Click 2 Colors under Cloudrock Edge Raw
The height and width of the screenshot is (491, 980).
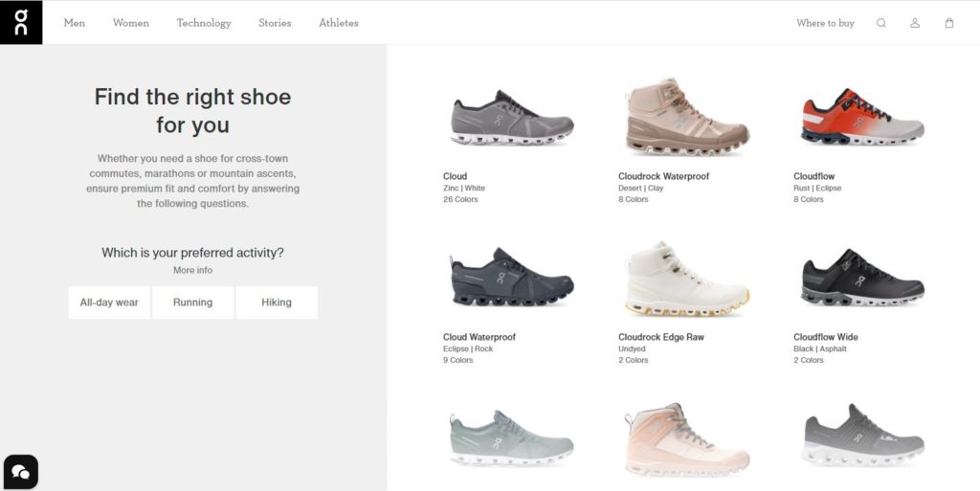pos(634,360)
